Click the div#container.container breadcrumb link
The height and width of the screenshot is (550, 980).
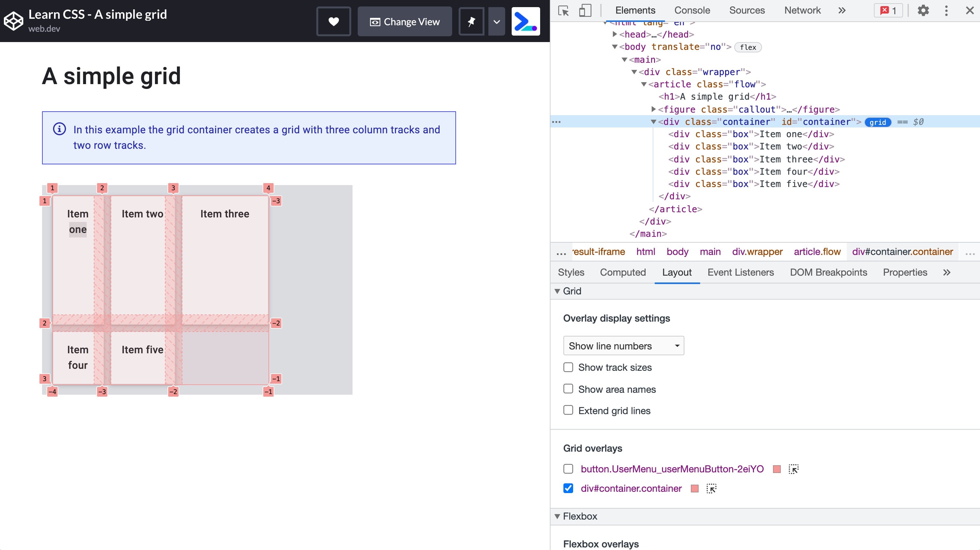(903, 251)
